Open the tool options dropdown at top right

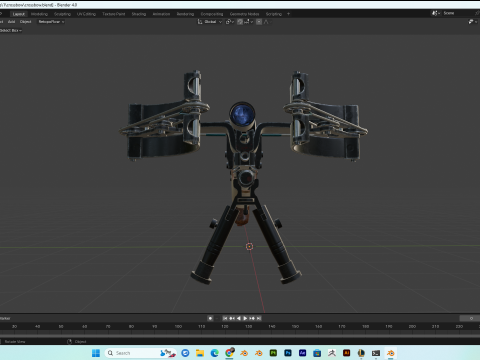click(473, 22)
